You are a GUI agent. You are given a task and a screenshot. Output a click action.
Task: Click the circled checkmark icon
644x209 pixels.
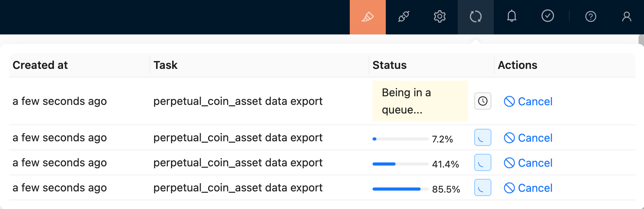(548, 16)
